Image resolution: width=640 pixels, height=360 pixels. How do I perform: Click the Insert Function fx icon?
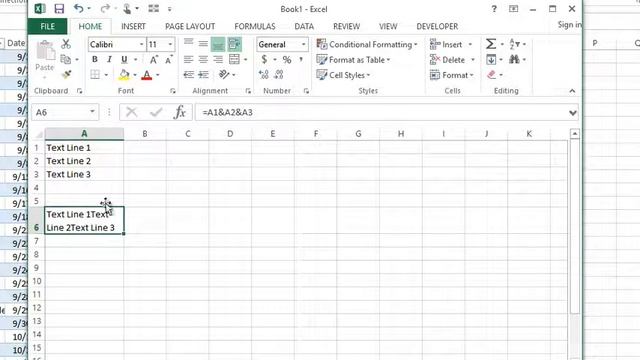[180, 112]
